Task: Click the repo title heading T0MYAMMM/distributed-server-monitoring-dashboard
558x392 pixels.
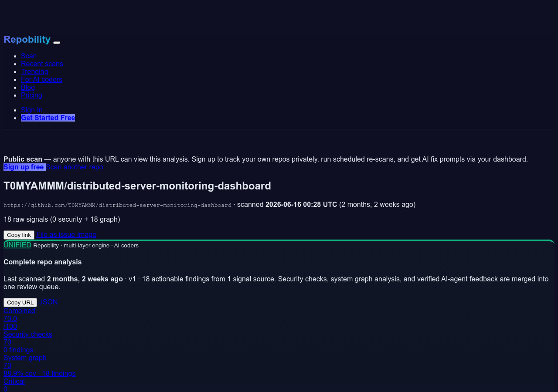Action: pos(137,186)
